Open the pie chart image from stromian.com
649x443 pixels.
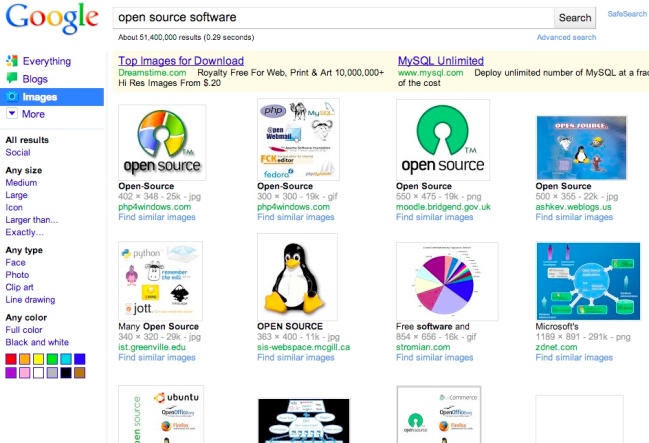(x=436, y=281)
